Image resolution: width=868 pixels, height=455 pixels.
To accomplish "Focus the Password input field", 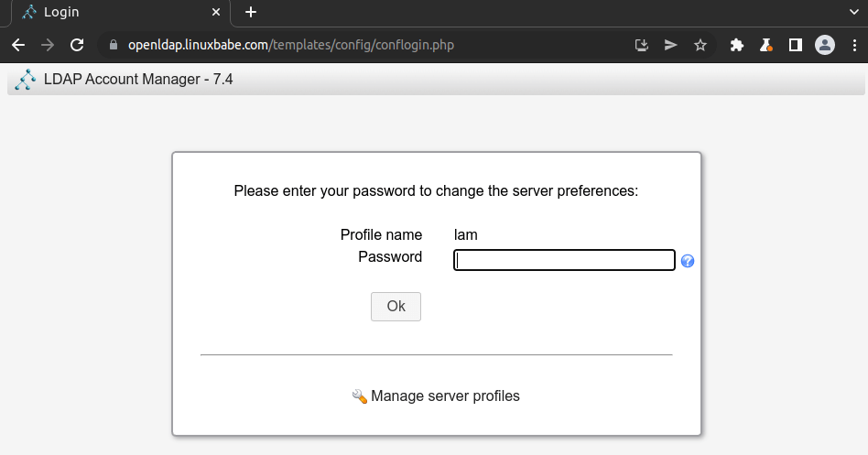I will (x=564, y=261).
